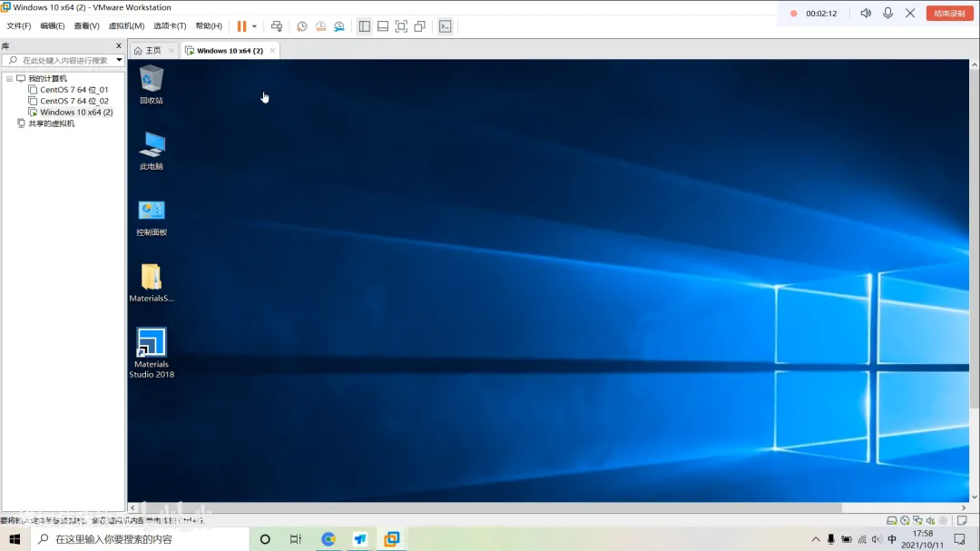Viewport: 980px width, 551px height.
Task: Take a snapshot of this virtual machine
Action: tap(302, 26)
